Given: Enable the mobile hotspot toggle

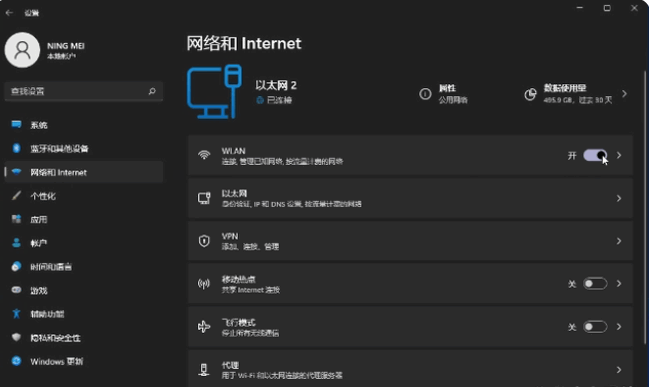Looking at the screenshot, I should [595, 284].
